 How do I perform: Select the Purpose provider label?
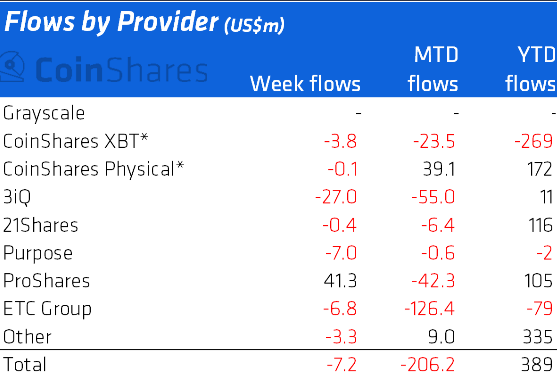coord(38,253)
